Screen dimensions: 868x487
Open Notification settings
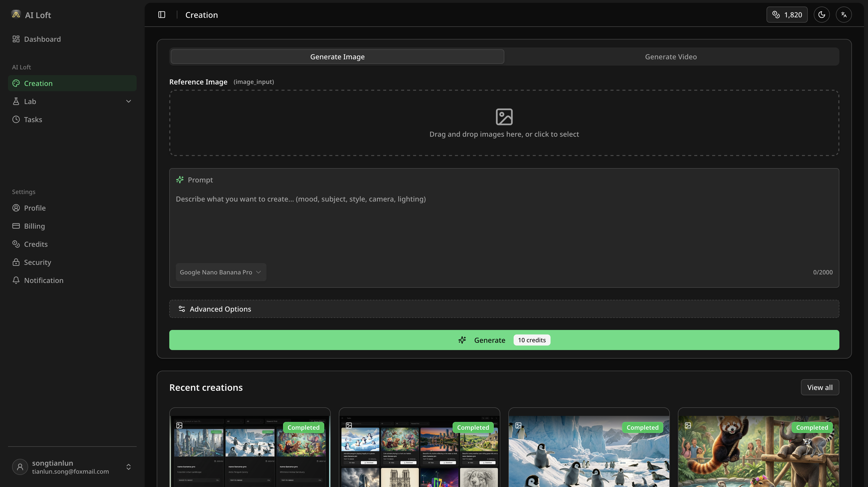tap(43, 280)
